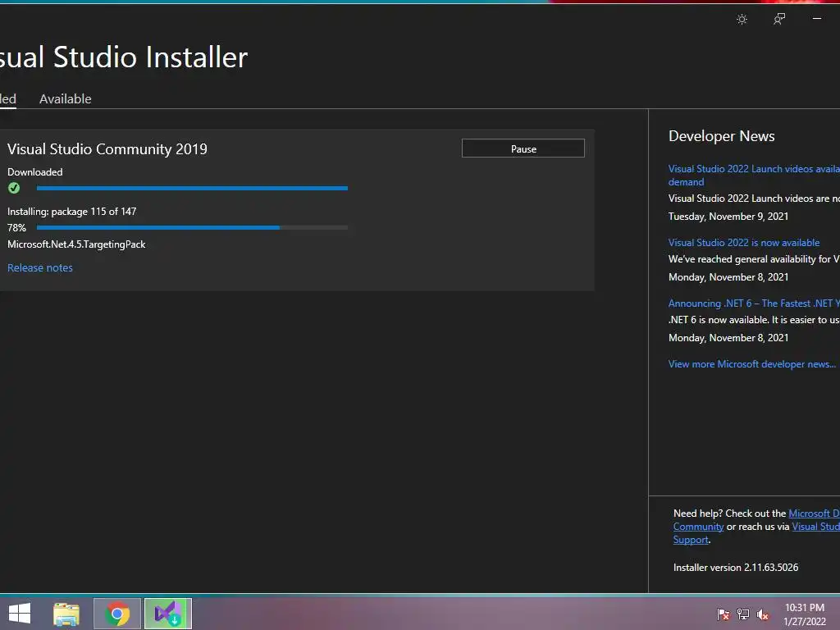Open the feedback icon in title bar
The image size is (840, 630).
[779, 20]
